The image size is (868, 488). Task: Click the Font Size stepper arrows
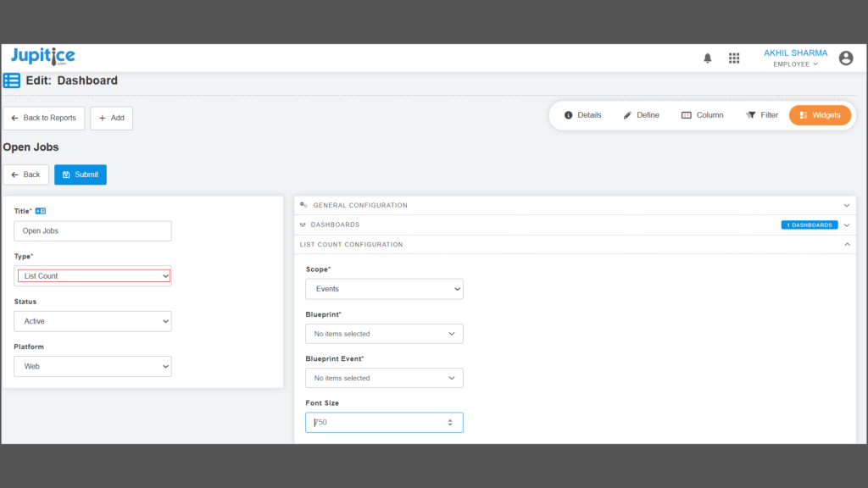coord(450,423)
